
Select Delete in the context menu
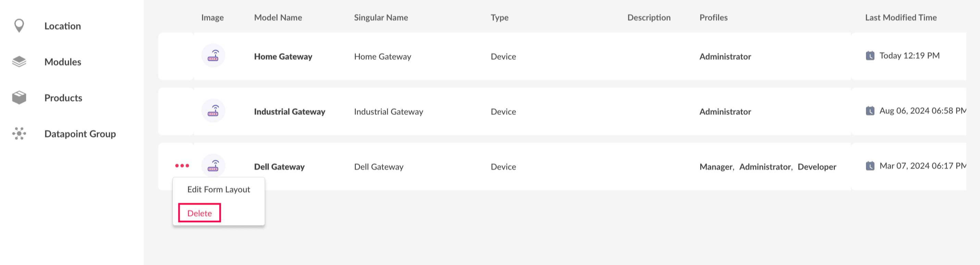(x=199, y=213)
